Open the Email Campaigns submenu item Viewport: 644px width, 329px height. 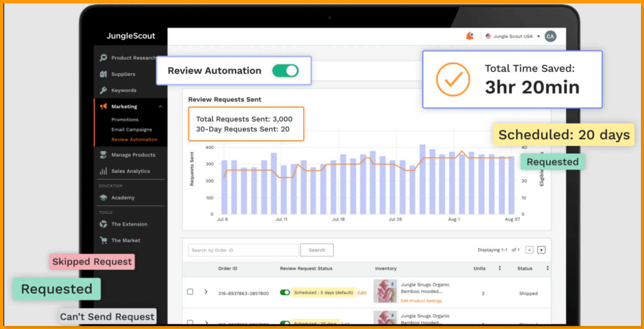coord(132,130)
